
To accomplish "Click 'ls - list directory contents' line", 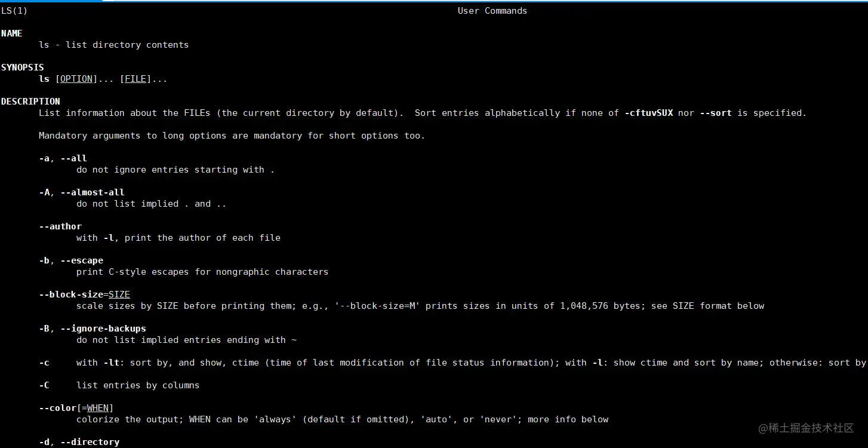I will (x=114, y=45).
